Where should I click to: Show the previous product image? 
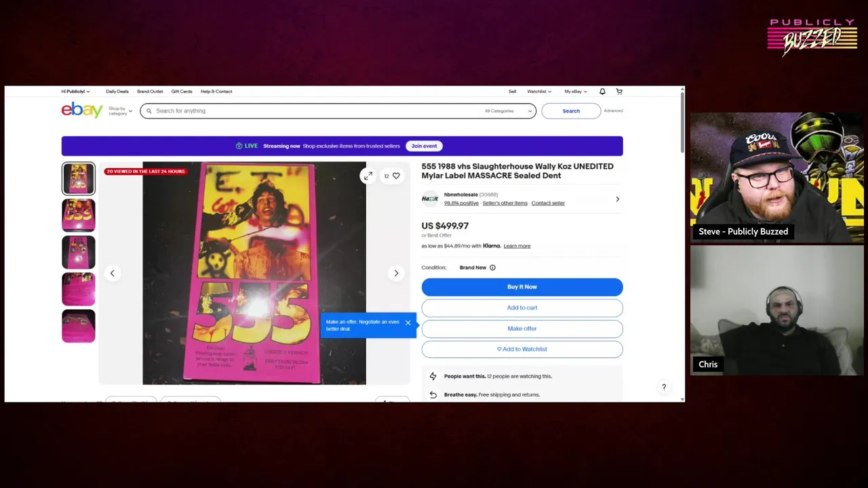(113, 273)
